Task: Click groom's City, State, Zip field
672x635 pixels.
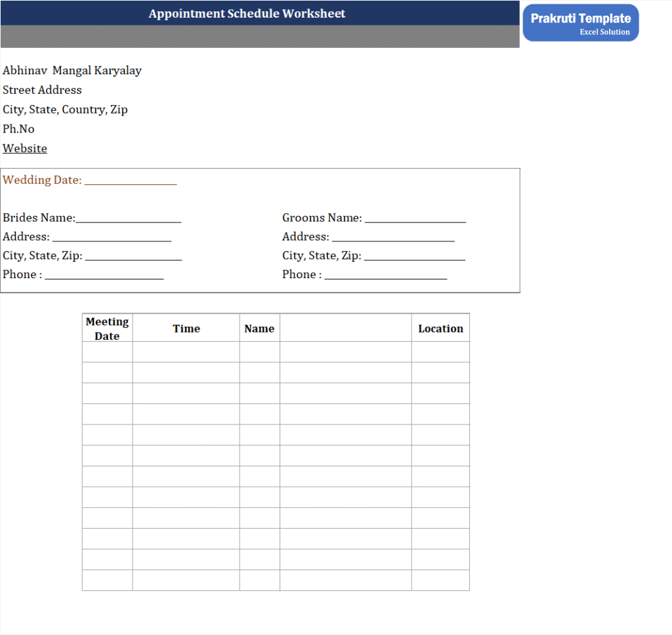Action: click(x=414, y=256)
